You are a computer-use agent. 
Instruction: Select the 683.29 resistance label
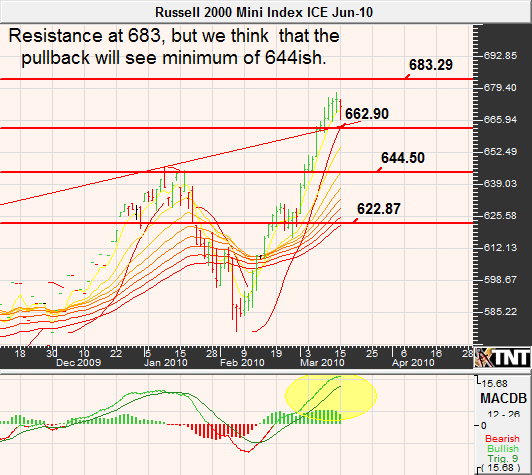[x=431, y=64]
